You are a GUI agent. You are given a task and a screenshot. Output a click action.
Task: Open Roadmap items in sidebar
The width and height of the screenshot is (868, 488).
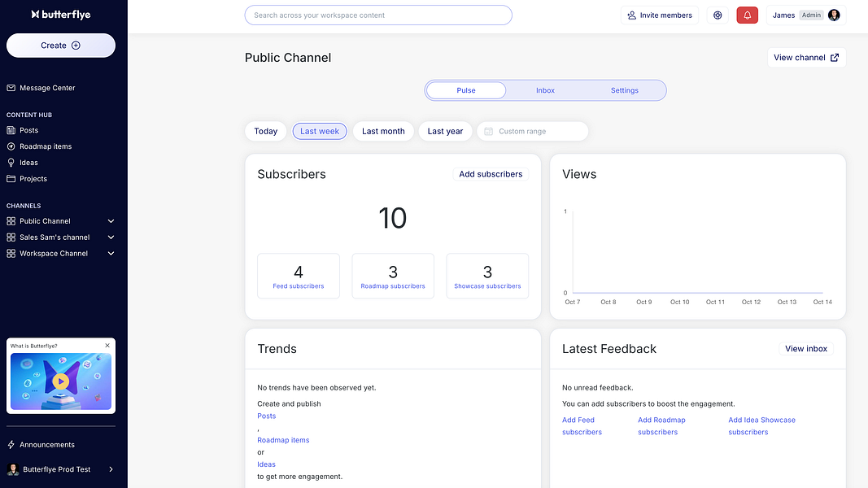(x=46, y=146)
